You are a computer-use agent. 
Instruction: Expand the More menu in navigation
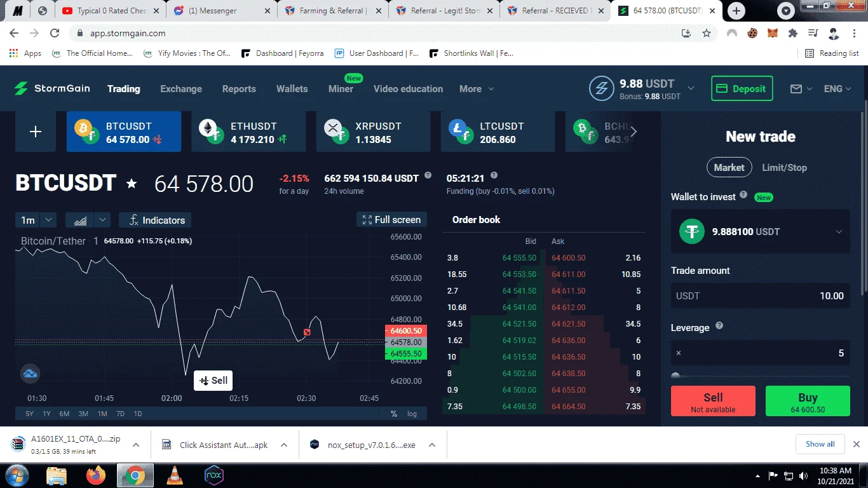[x=477, y=89]
